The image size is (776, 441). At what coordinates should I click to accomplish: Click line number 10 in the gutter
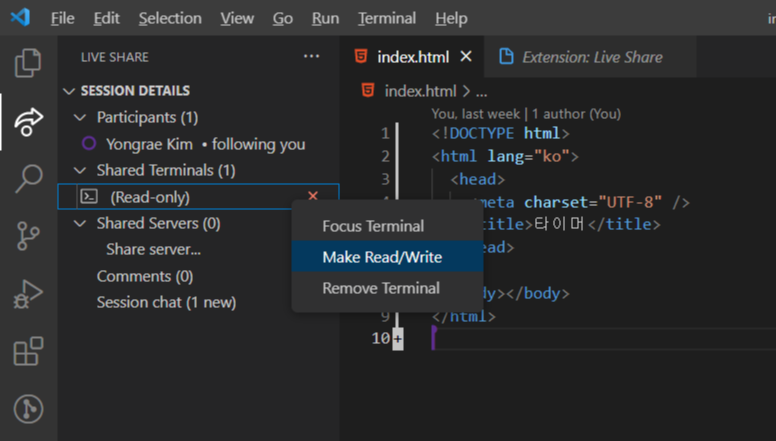tap(381, 339)
